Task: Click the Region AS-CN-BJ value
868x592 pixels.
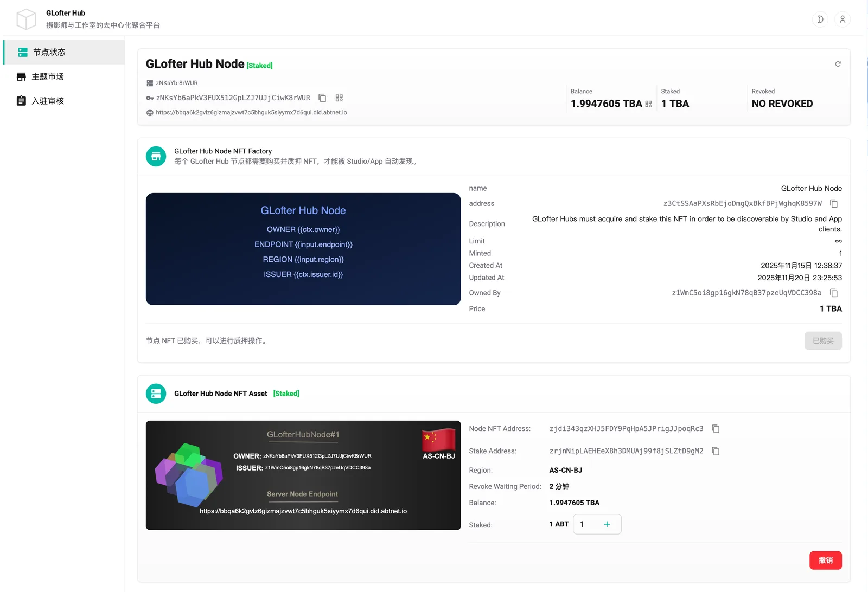Action: pos(565,471)
